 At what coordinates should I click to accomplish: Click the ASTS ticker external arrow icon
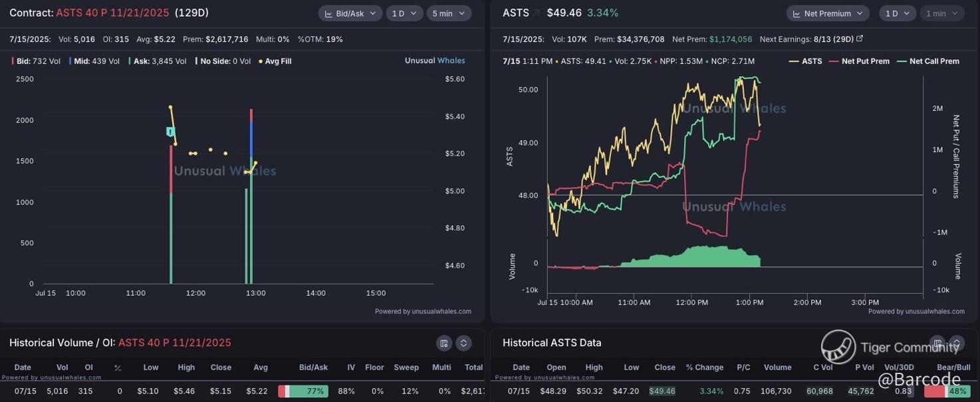pyautogui.click(x=536, y=13)
